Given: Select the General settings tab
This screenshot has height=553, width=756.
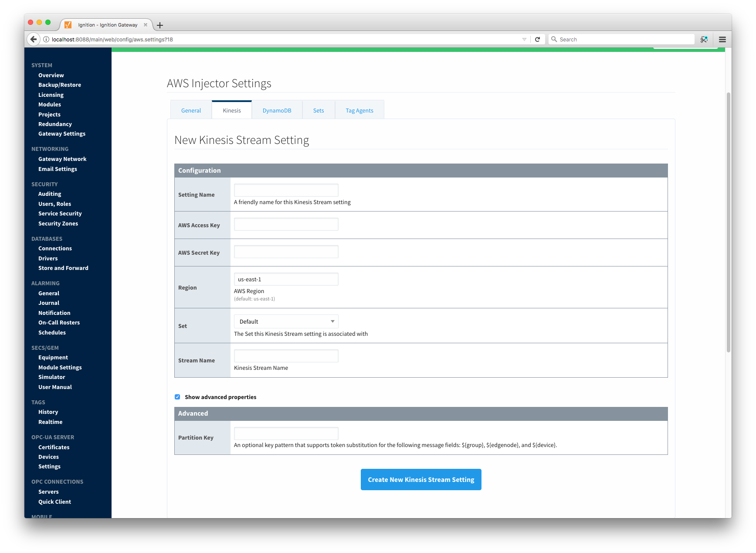Looking at the screenshot, I should pos(191,110).
